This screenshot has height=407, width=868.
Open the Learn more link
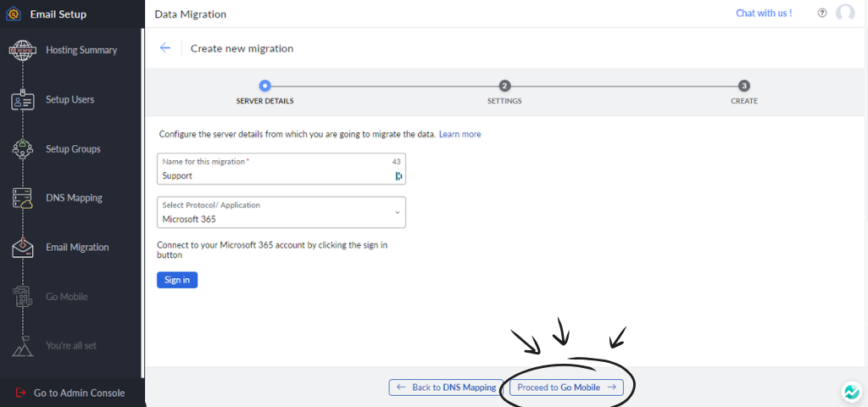459,134
